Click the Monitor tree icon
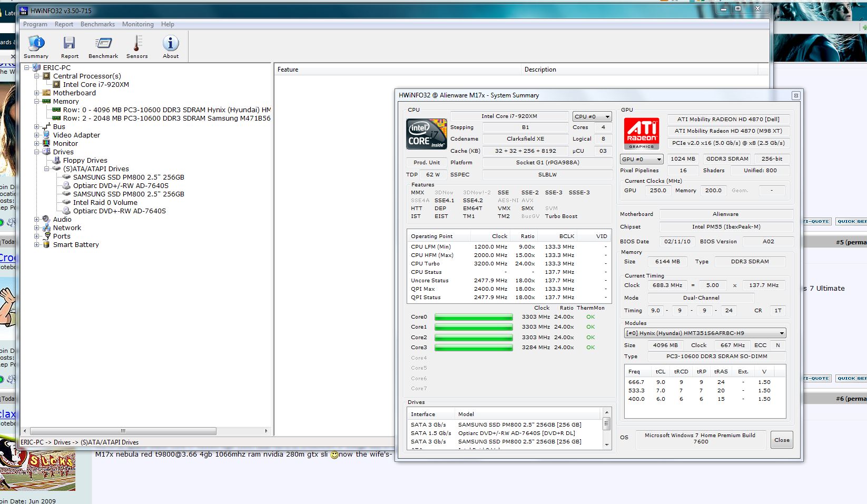The image size is (867, 504). [x=46, y=143]
